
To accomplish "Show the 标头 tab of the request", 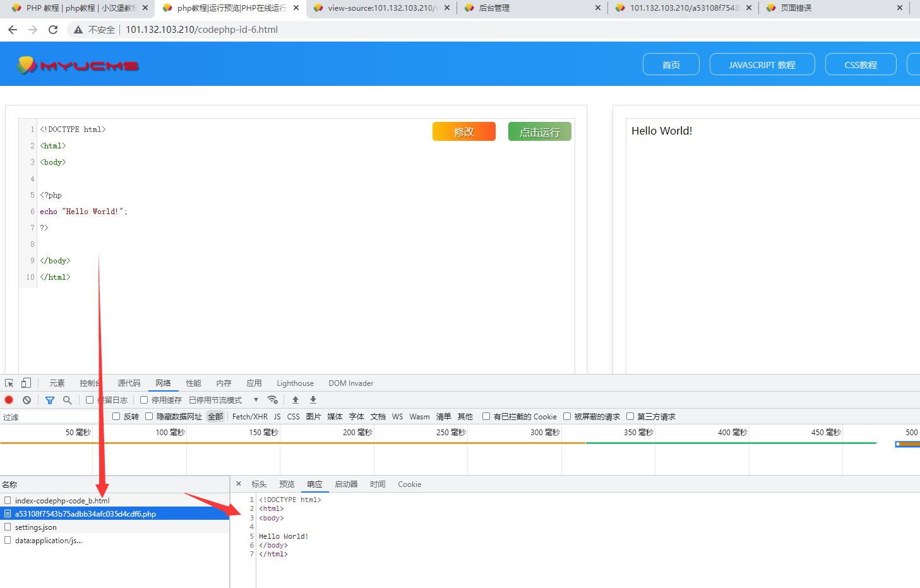I will 259,484.
